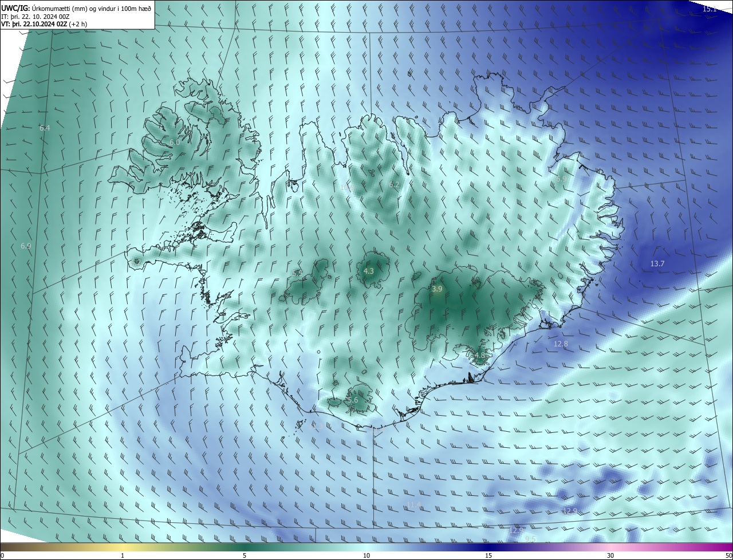This screenshot has height=560, width=733.
Task: Click the 30 tick on the colour scale
Action: [610, 555]
